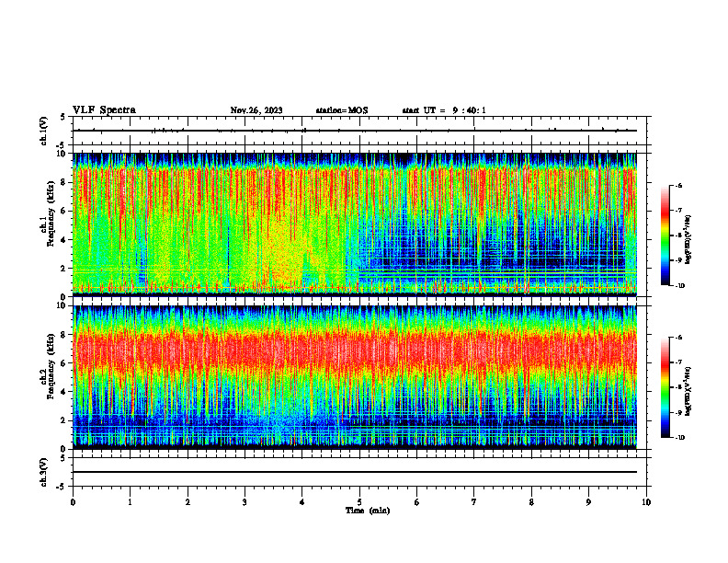Click time axis tick label 5
Viewport: 728px width, 563px height.
(x=359, y=502)
